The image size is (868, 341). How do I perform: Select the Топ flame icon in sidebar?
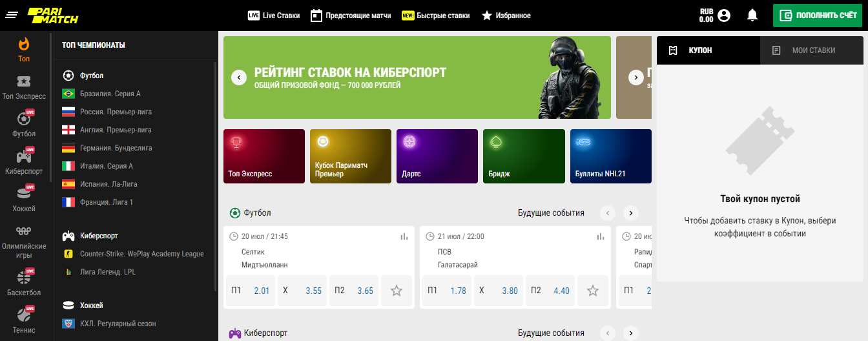tap(24, 44)
